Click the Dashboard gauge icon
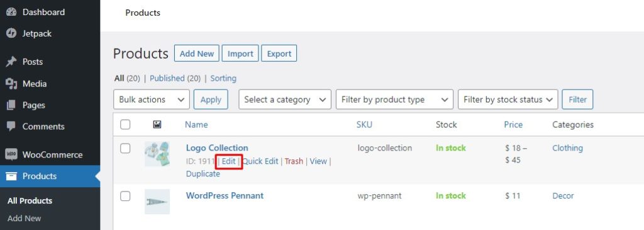 [x=11, y=13]
